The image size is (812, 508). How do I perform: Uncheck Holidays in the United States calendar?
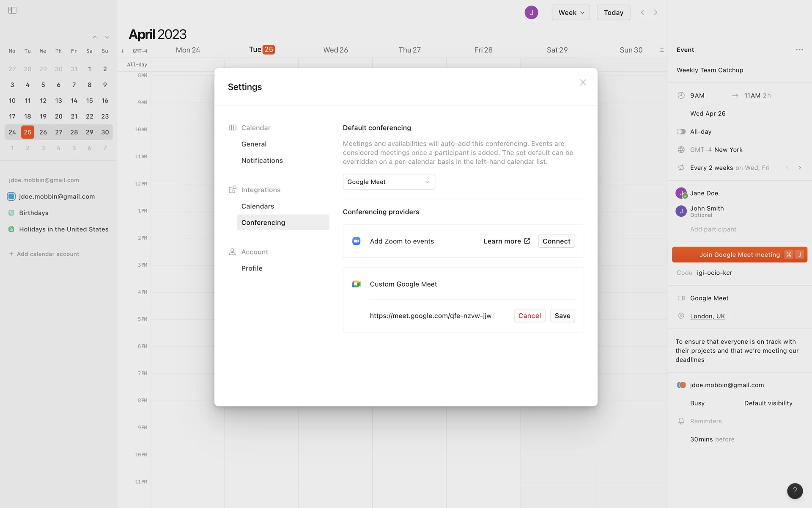point(11,229)
